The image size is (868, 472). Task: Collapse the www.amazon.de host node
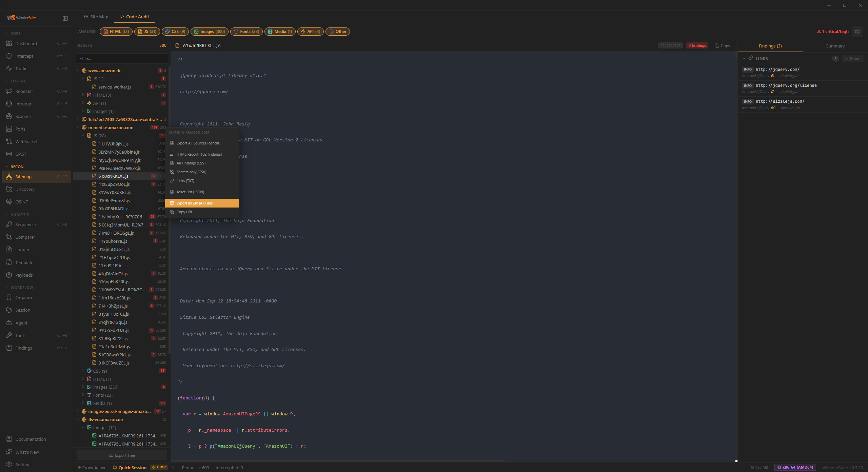78,71
